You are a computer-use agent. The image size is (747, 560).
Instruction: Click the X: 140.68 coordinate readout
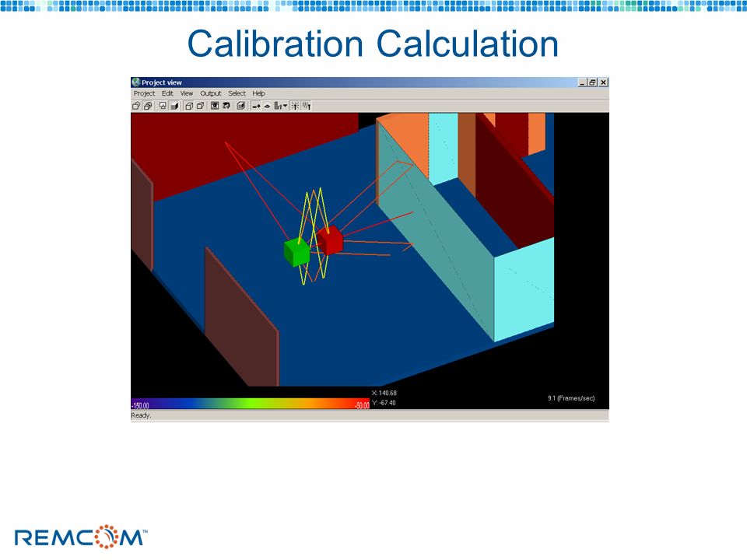coord(384,393)
